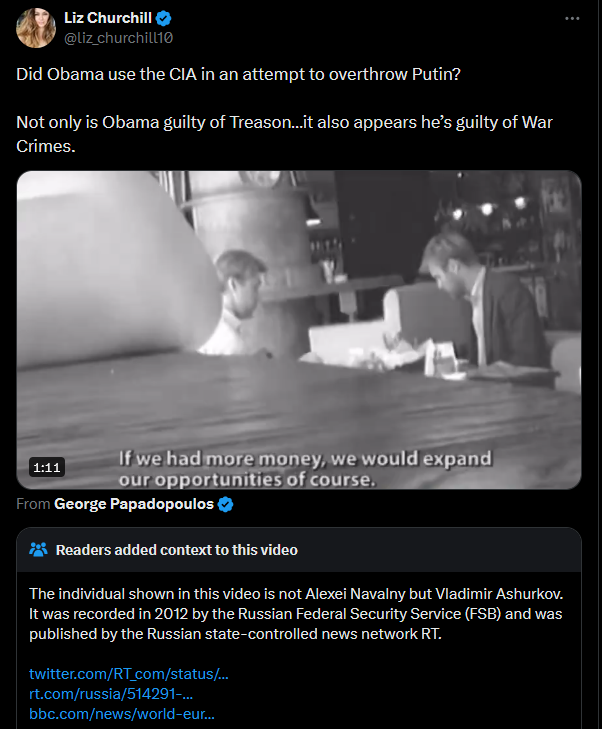Click George Papadopoulos's verified badge
The height and width of the screenshot is (729, 602).
225,504
